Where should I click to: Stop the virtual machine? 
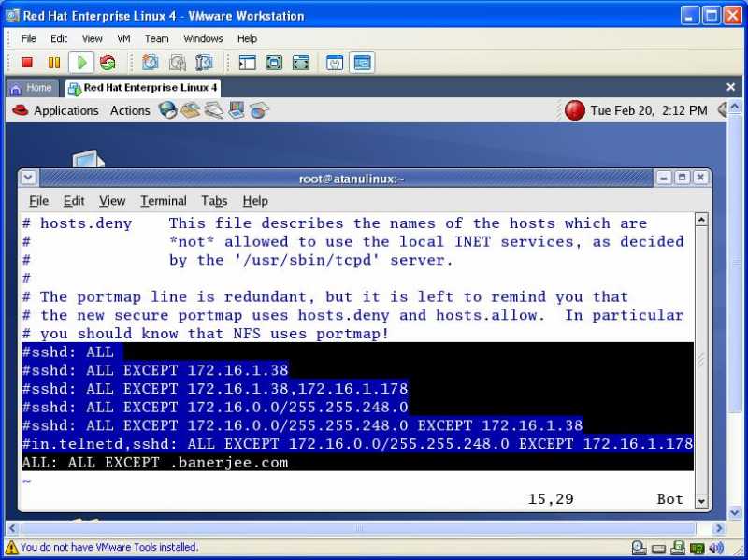(x=29, y=63)
